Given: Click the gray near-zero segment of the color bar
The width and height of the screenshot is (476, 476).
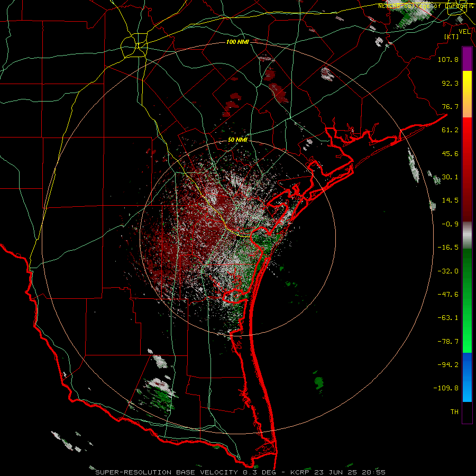Looking at the screenshot, I should tap(467, 235).
